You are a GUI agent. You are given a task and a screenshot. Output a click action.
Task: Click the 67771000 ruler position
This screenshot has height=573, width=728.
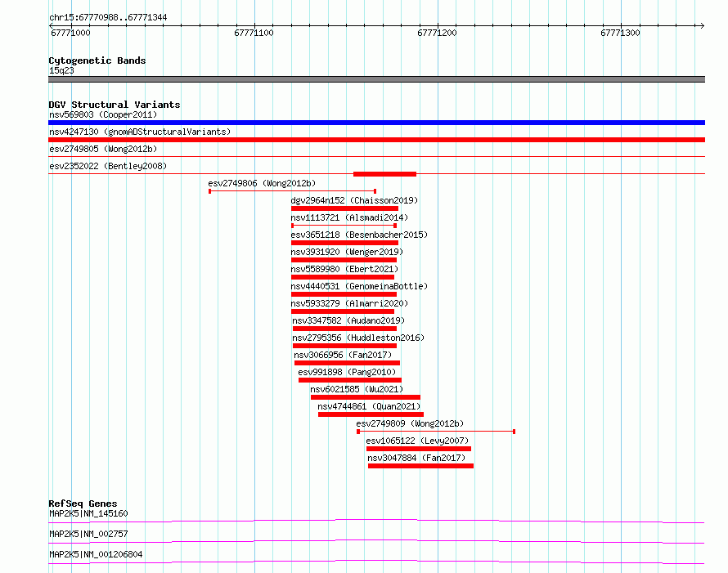tap(70, 33)
